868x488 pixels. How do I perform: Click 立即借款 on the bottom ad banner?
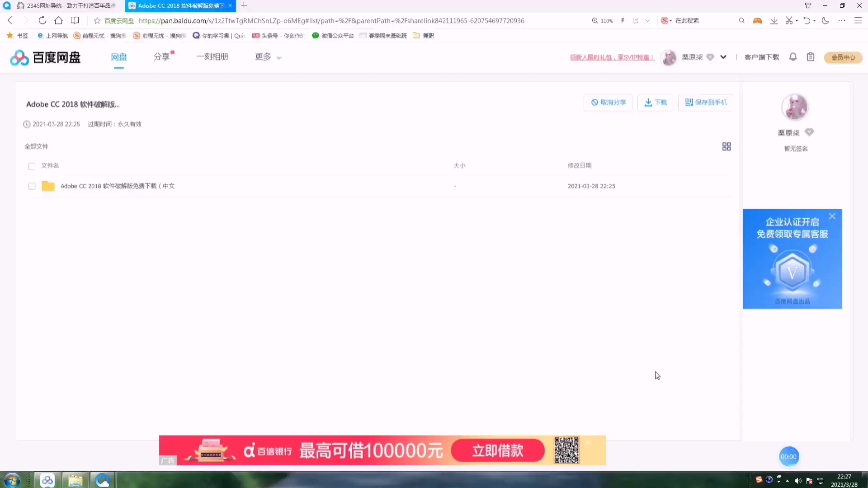[497, 450]
